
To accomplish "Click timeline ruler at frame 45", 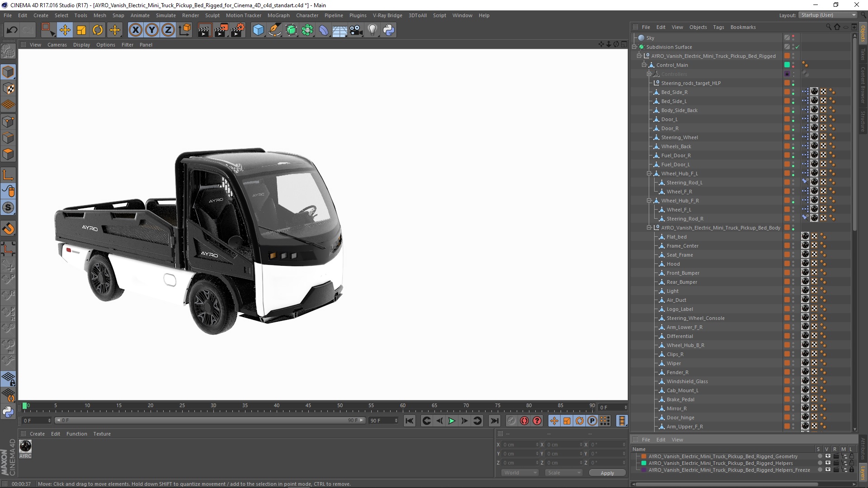I will [308, 406].
